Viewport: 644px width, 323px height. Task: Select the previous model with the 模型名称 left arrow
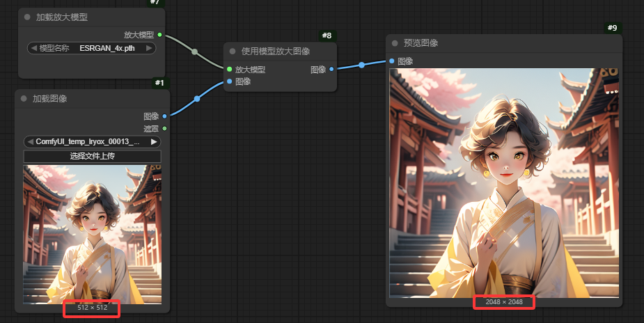pos(32,48)
